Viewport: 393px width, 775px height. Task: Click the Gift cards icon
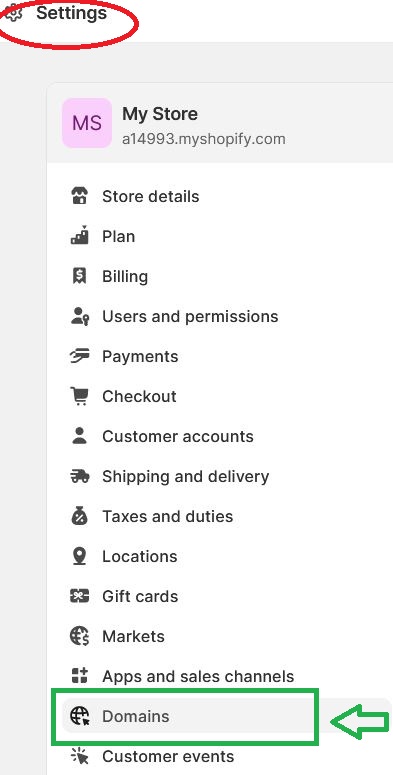pyautogui.click(x=79, y=597)
